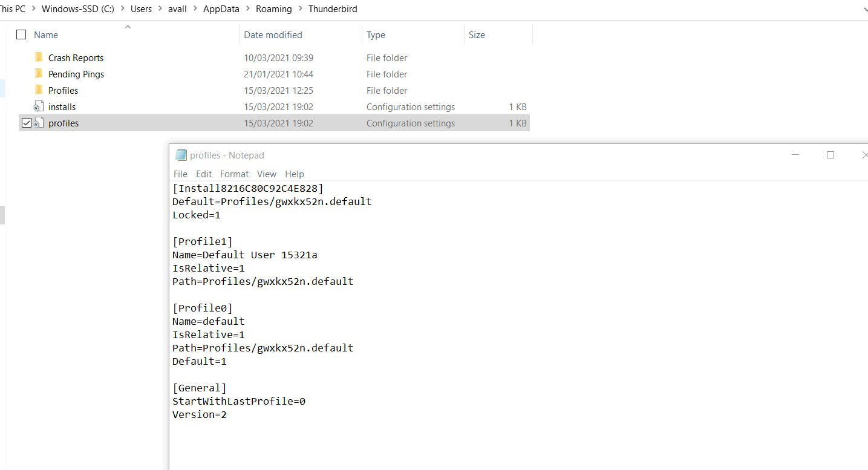Screen dimensions: 868x470
Task: Open the Notepad View menu
Action: pyautogui.click(x=266, y=174)
